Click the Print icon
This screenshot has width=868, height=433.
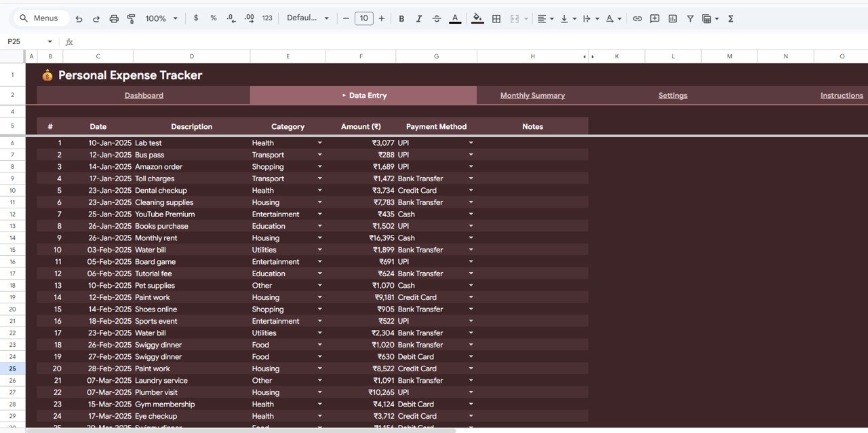[114, 18]
